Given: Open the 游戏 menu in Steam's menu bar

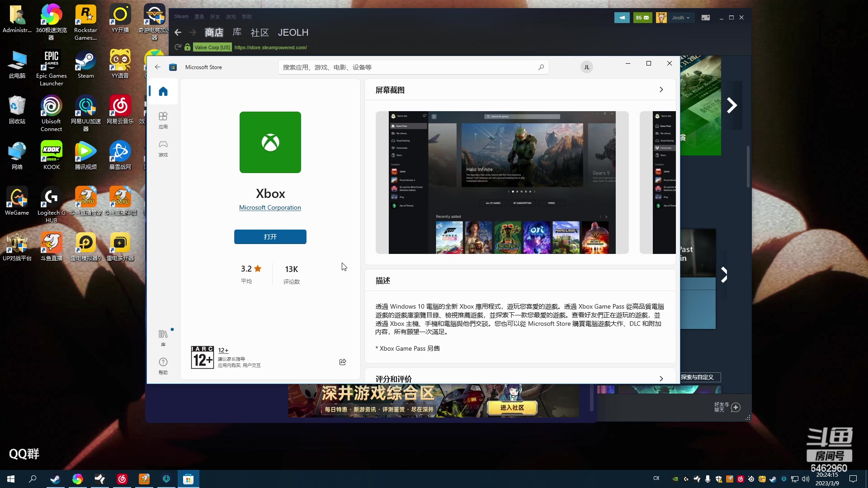Looking at the screenshot, I should click(231, 16).
